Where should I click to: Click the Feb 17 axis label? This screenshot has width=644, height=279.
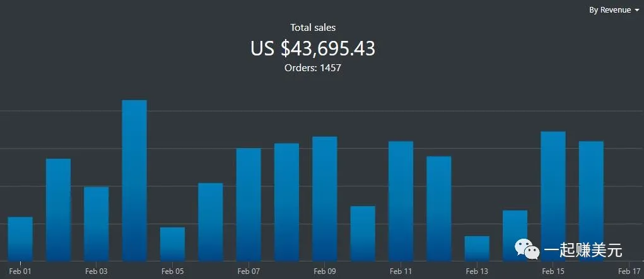pyautogui.click(x=629, y=271)
